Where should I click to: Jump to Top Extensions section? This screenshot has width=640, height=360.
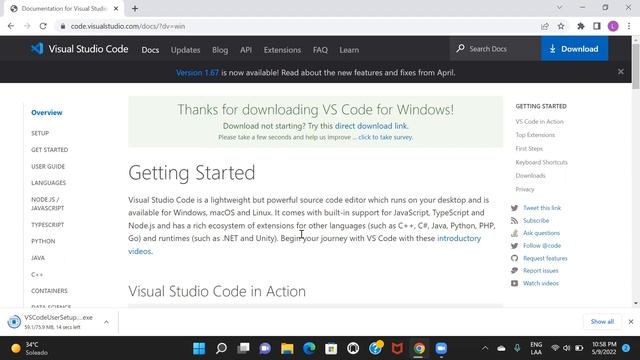point(535,135)
